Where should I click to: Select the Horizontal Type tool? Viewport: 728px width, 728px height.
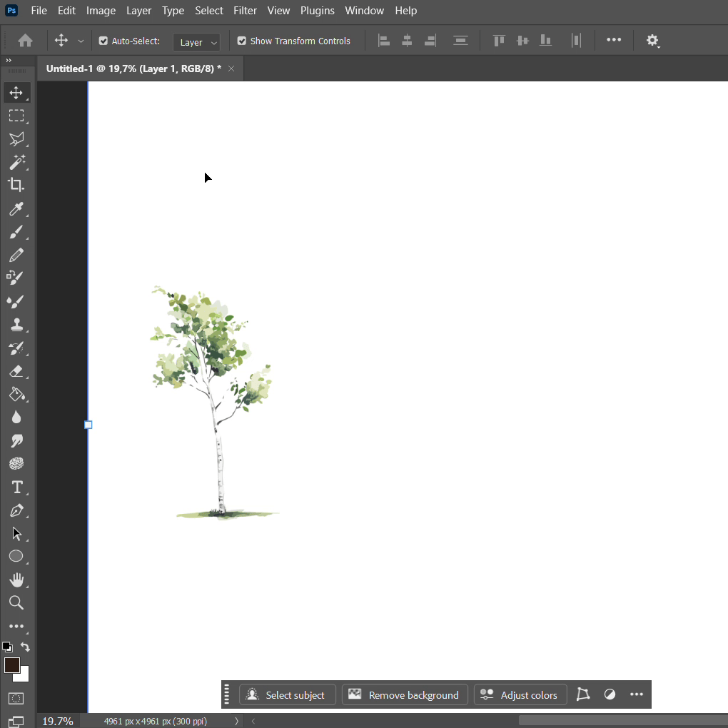[16, 487]
